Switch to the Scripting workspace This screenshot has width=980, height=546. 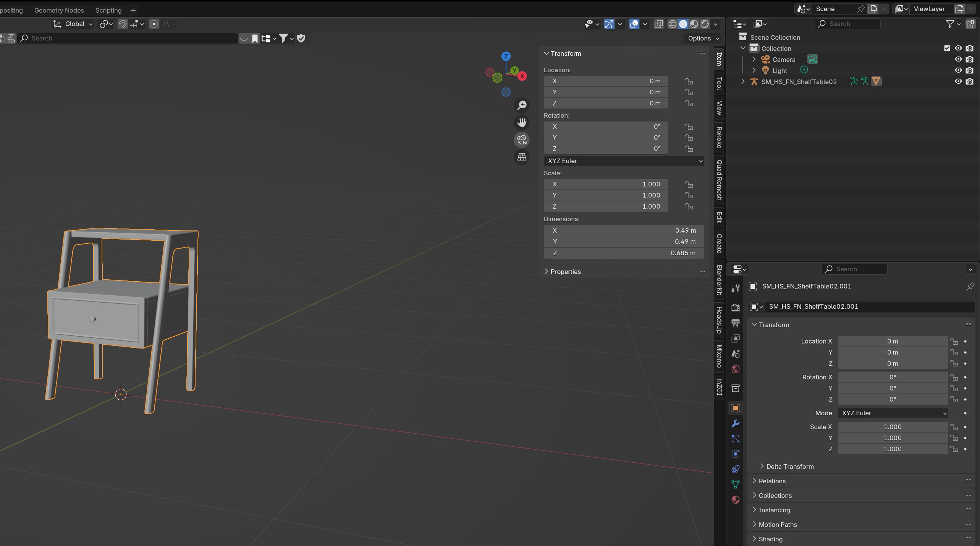pos(108,10)
